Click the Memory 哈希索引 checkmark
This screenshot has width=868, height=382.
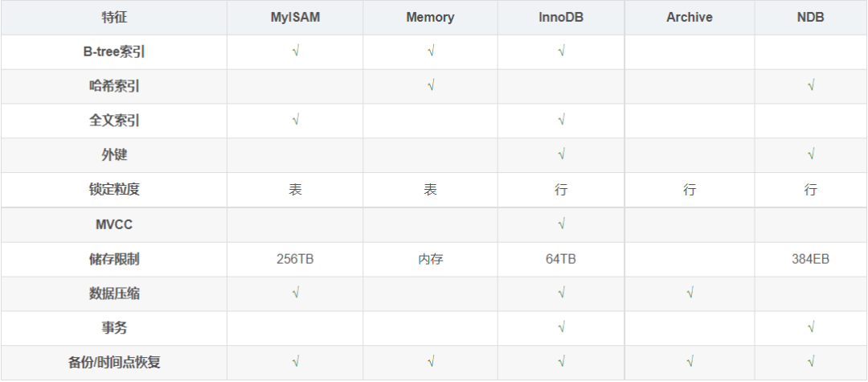click(431, 85)
